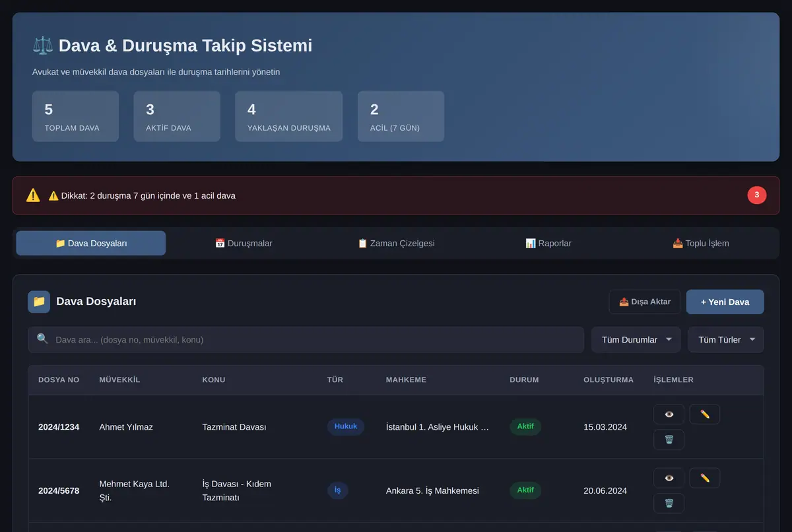Click the Oluşturma column header
792x532 pixels.
click(609, 380)
